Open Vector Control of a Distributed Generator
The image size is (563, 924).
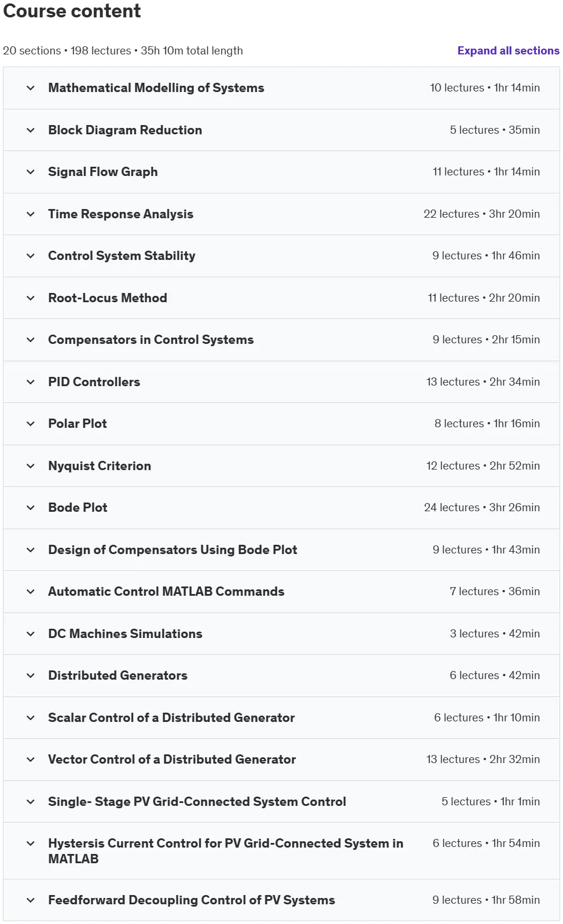[172, 760]
